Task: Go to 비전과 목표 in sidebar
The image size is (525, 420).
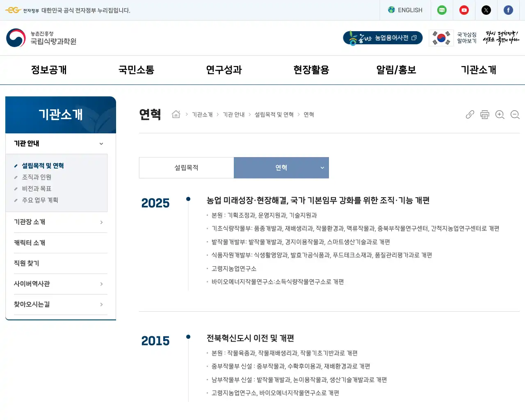Action: click(37, 189)
